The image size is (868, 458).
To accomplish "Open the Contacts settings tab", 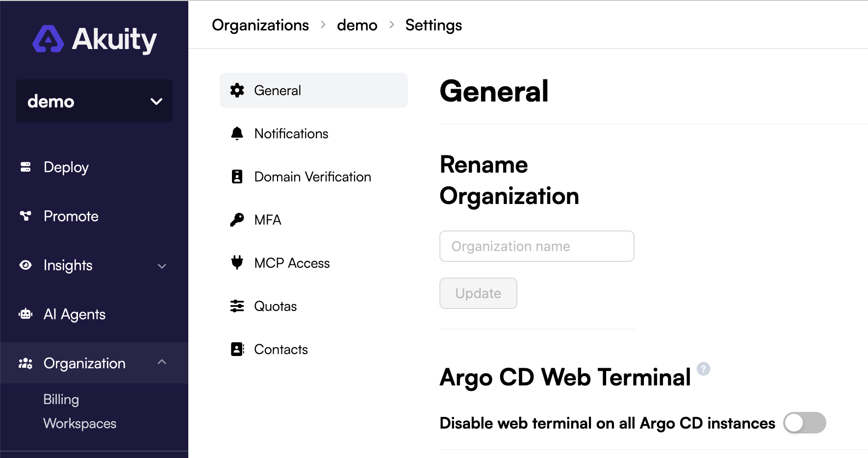I will (x=314, y=349).
